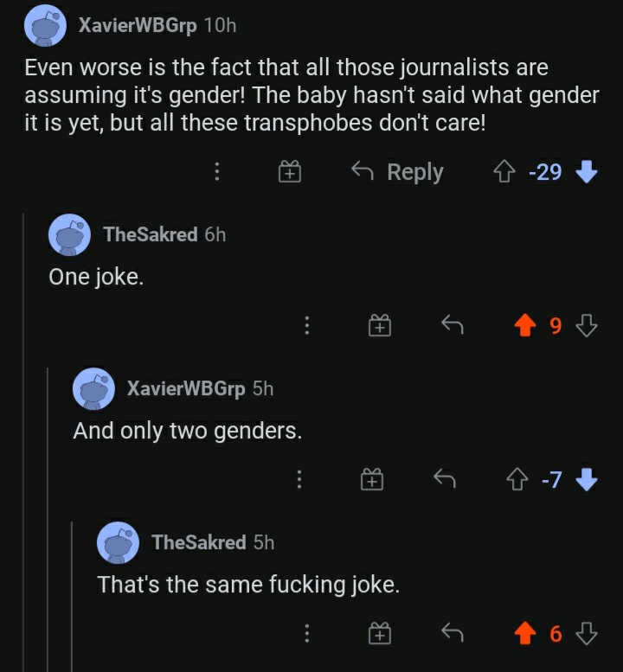
Task: Upvote the "And only two genders." comment
Action: click(517, 479)
